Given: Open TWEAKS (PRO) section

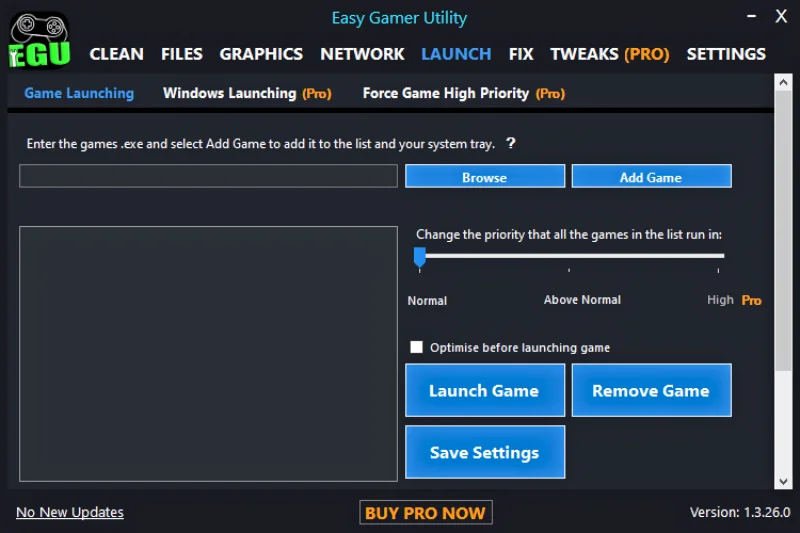Looking at the screenshot, I should click(x=609, y=54).
